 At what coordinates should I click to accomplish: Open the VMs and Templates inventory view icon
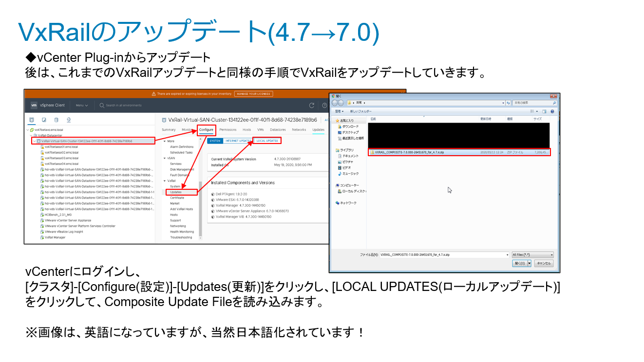tap(44, 120)
